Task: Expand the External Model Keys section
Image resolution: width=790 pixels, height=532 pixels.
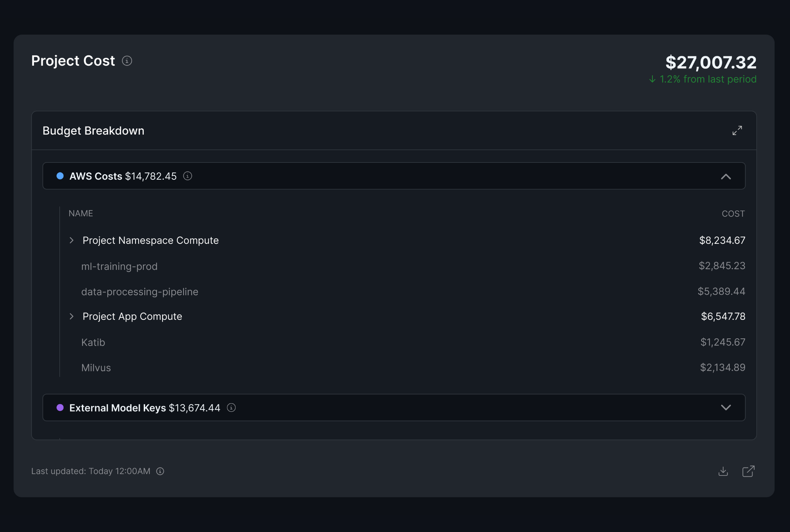Action: [x=726, y=407]
